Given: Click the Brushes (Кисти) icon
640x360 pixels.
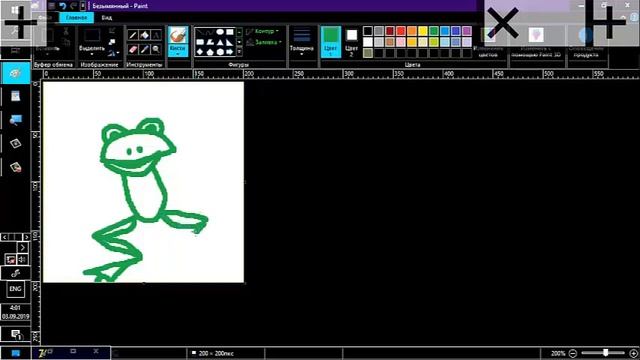Looking at the screenshot, I should pos(178,35).
